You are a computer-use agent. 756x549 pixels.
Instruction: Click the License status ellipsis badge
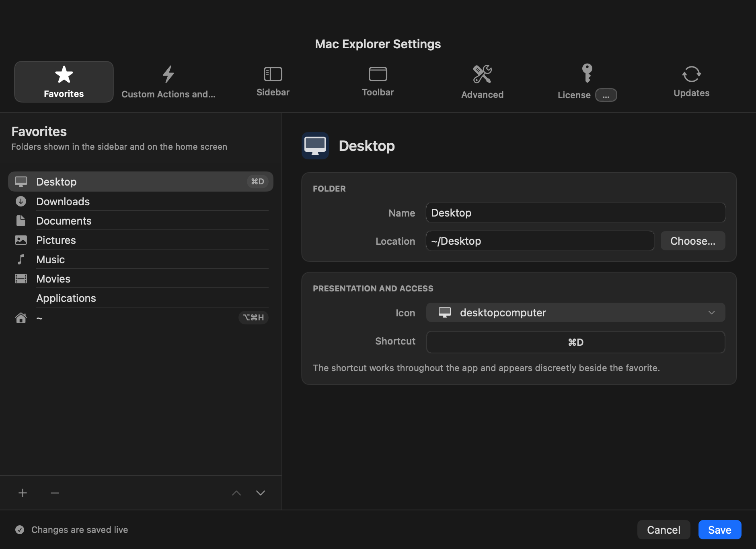click(606, 95)
